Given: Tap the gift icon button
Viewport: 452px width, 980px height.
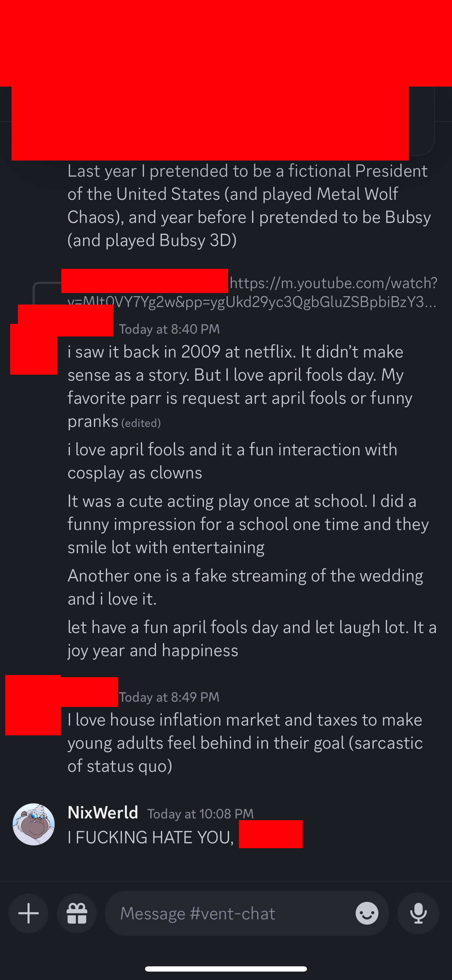Looking at the screenshot, I should (77, 913).
